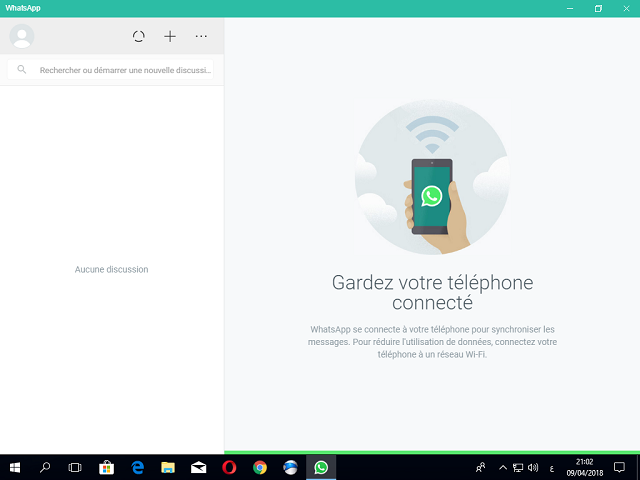Viewport: 640px width, 480px height.
Task: Open the Status circle icon
Action: (139, 36)
